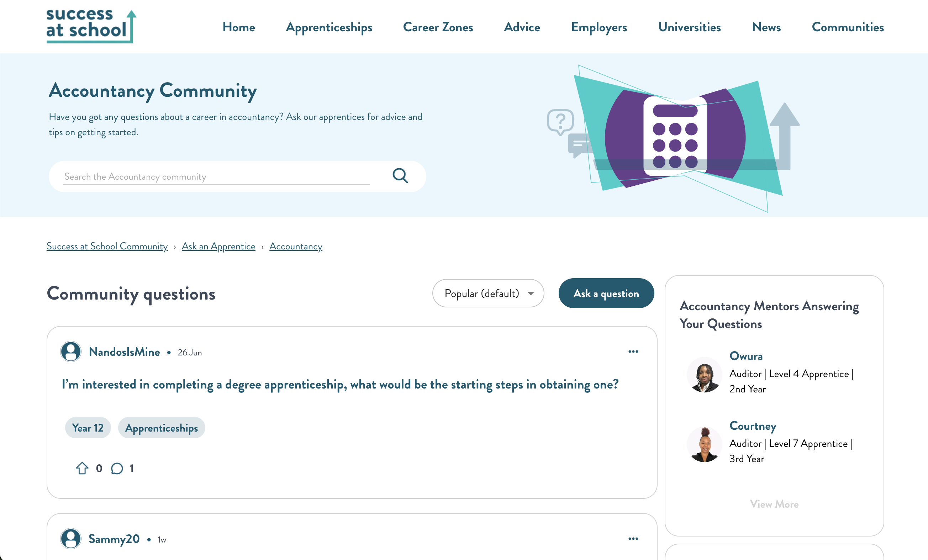Screen dimensions: 928x560
Task: Click NandosIsMine's profile avatar icon
Action: point(71,352)
